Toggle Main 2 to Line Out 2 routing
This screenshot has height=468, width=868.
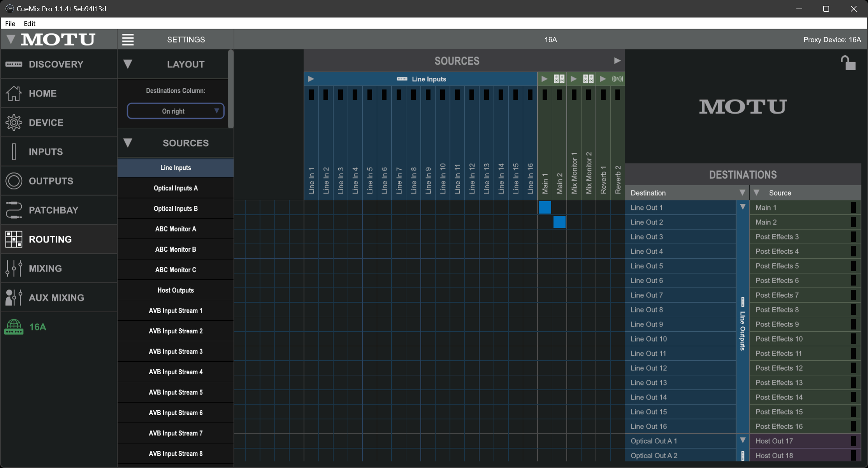pyautogui.click(x=559, y=222)
